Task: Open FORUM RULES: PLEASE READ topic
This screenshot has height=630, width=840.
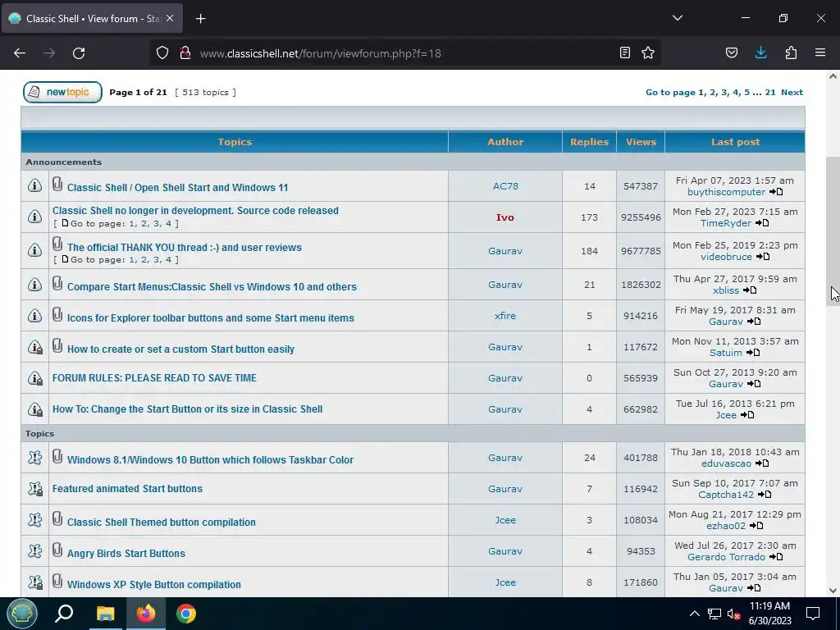Action: click(x=154, y=377)
